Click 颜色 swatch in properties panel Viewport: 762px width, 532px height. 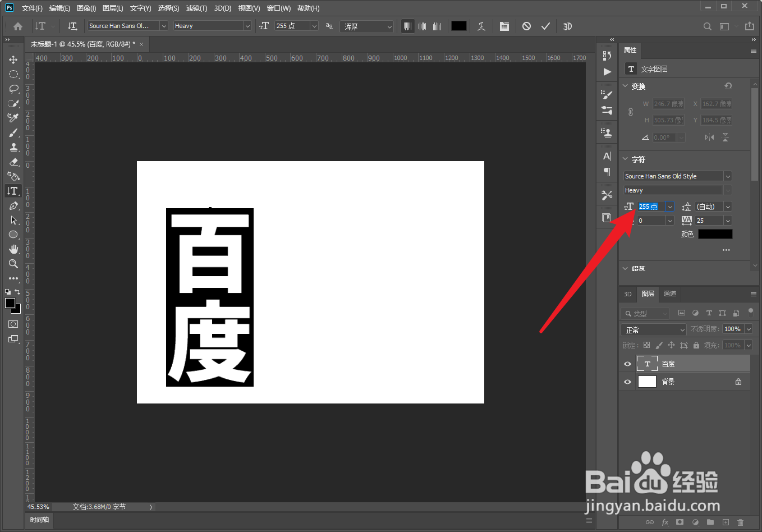coord(715,234)
